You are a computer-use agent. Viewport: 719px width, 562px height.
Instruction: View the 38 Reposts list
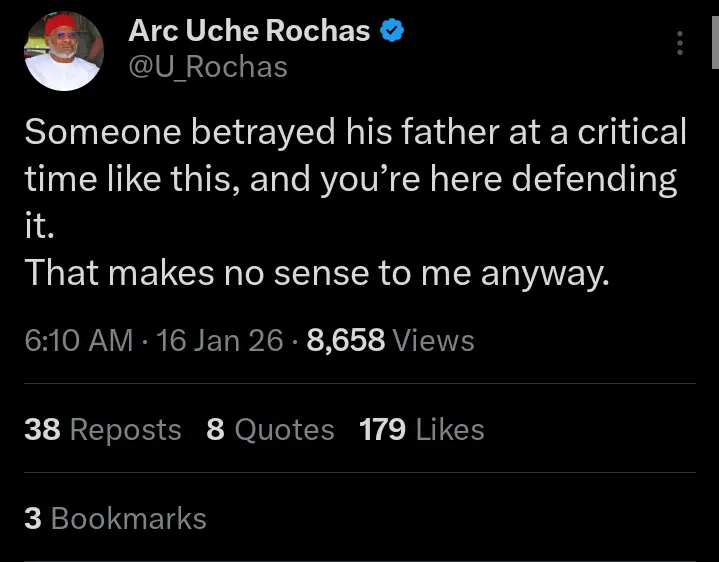tap(102, 430)
